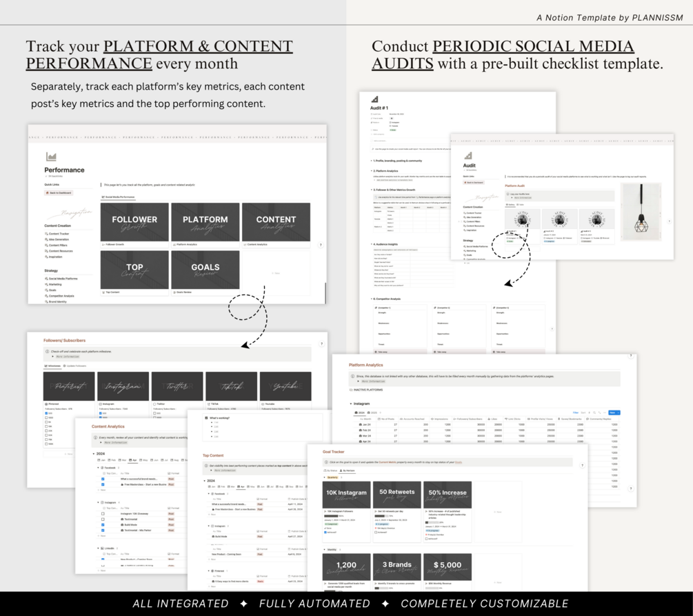The image size is (693, 616).
Task: Click help icon on Followers/Subscribers page
Action: coord(321,344)
